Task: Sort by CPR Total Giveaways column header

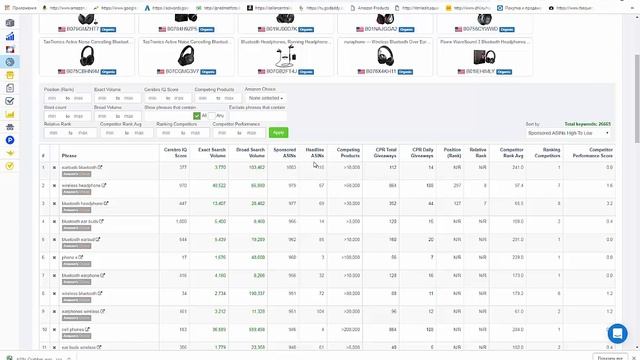Action: [x=385, y=153]
